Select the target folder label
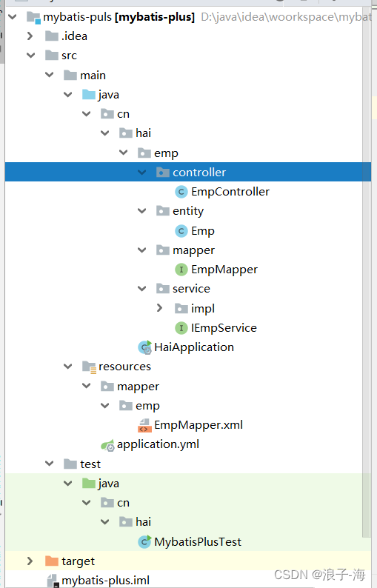Viewport: 377px width, 588px height. pyautogui.click(x=78, y=561)
